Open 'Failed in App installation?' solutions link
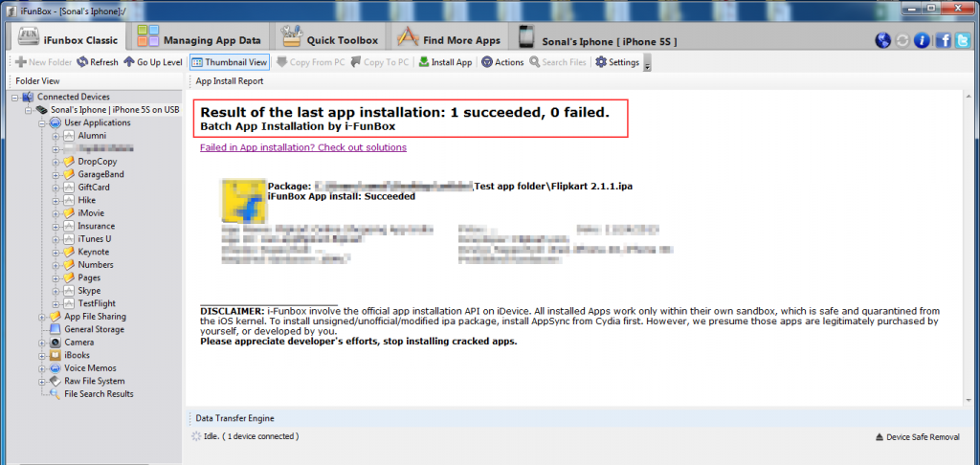Screen dimensions: 980x465 click(x=303, y=147)
